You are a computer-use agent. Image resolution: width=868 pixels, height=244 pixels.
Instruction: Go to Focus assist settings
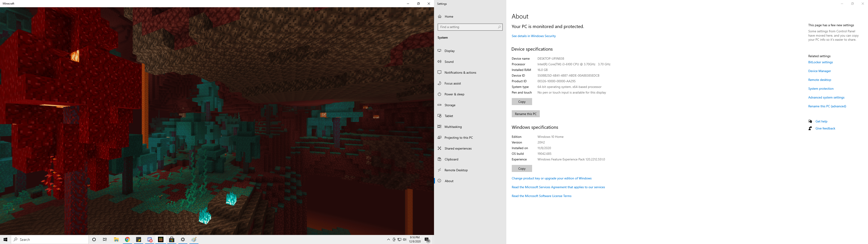coord(452,83)
